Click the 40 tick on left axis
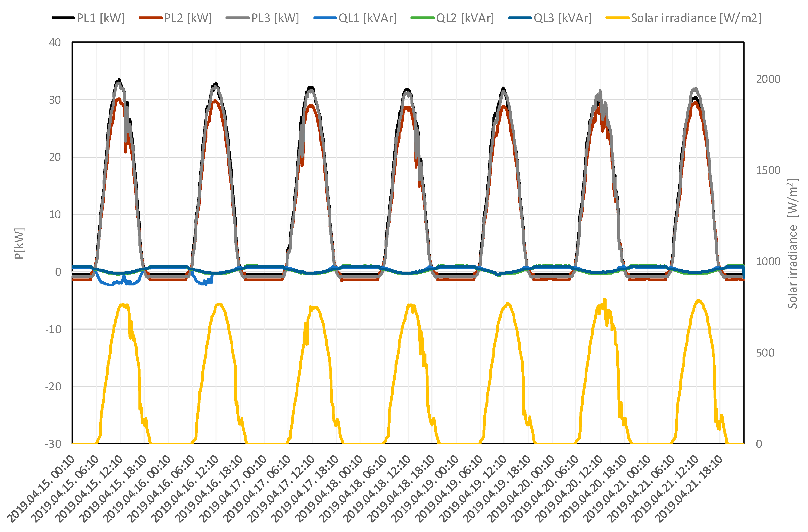Screen dimensions: 808x532 (x=55, y=43)
